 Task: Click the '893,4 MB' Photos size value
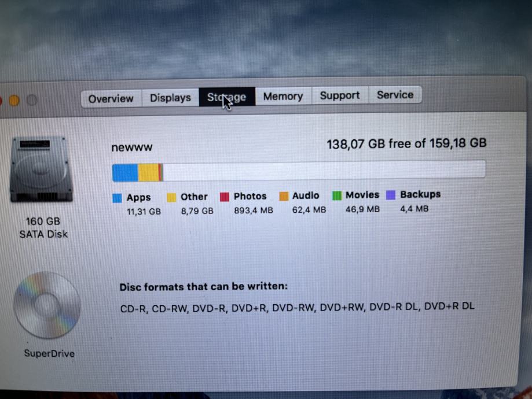(x=254, y=210)
